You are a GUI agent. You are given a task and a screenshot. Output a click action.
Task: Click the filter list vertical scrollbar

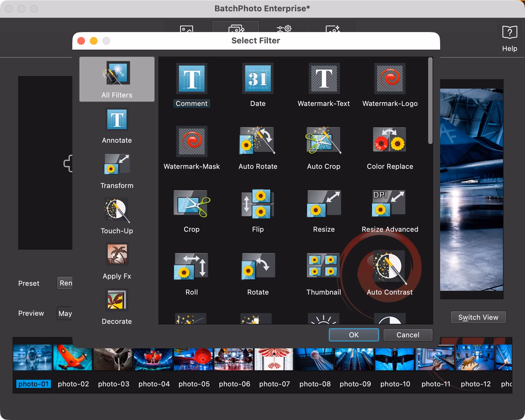pyautogui.click(x=430, y=101)
